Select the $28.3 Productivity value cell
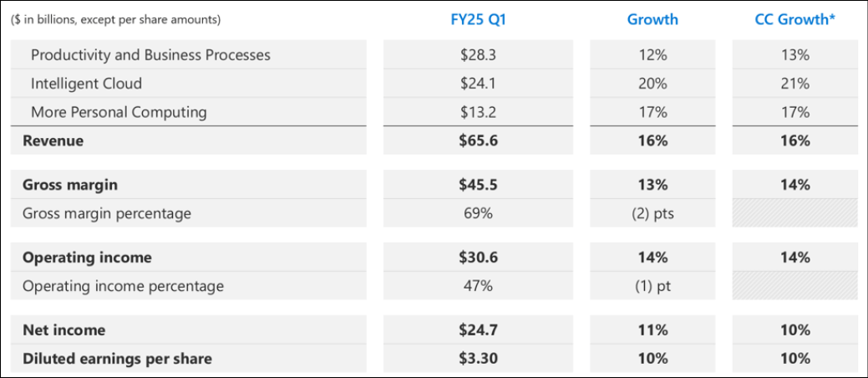The image size is (868, 378). pyautogui.click(x=478, y=55)
